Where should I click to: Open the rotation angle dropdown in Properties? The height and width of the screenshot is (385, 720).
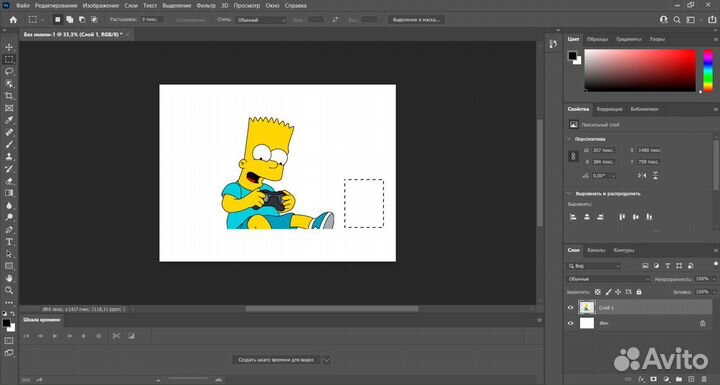click(613, 176)
